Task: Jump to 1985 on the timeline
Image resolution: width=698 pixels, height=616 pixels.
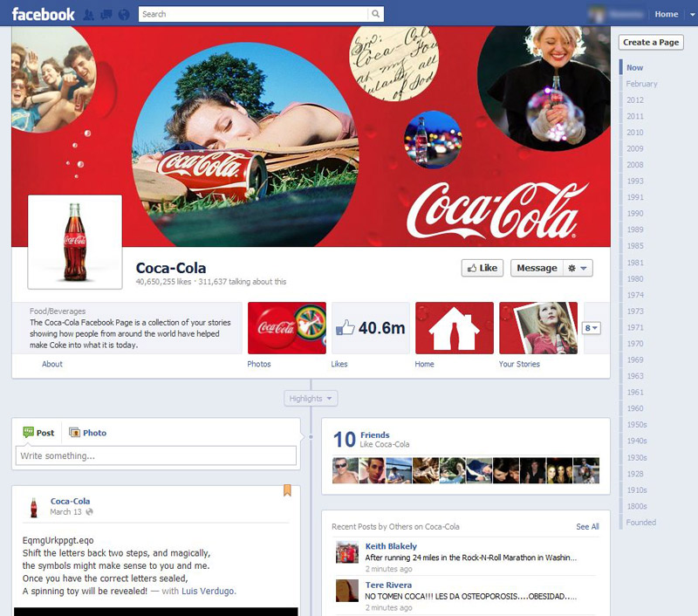Action: tap(635, 246)
